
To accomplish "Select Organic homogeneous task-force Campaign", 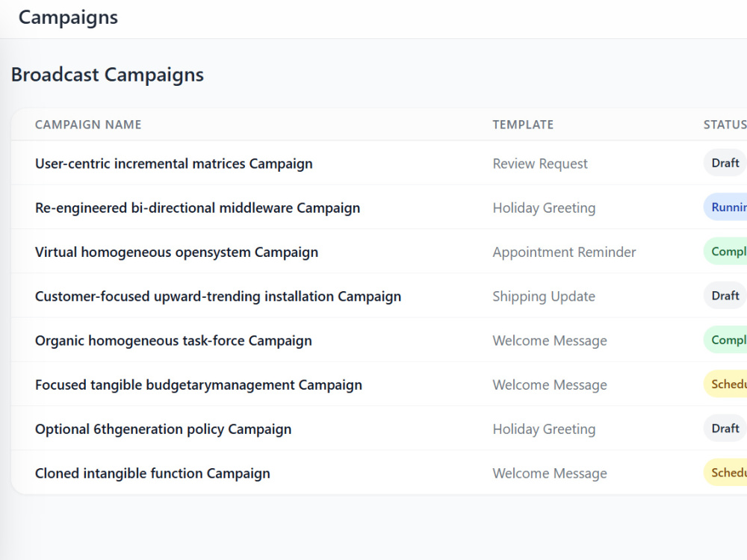I will [x=173, y=340].
